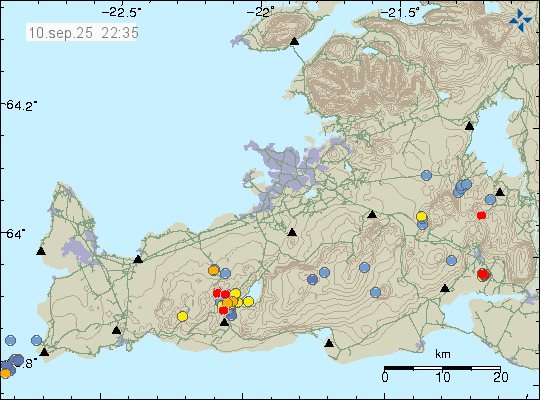Select the blue quake marker beside the northern orange marker
This screenshot has width=540, height=400.
(225, 274)
